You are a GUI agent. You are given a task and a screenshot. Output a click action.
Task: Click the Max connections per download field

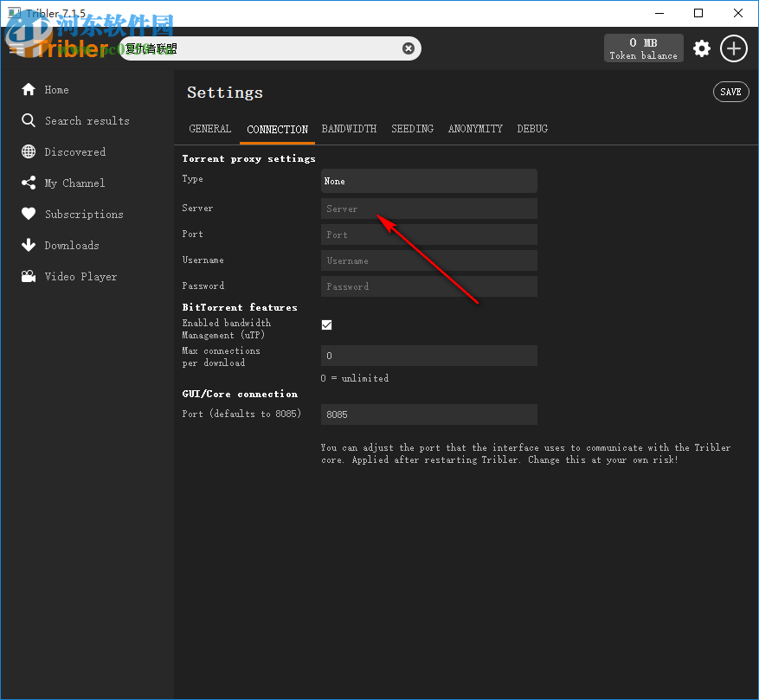pos(429,356)
